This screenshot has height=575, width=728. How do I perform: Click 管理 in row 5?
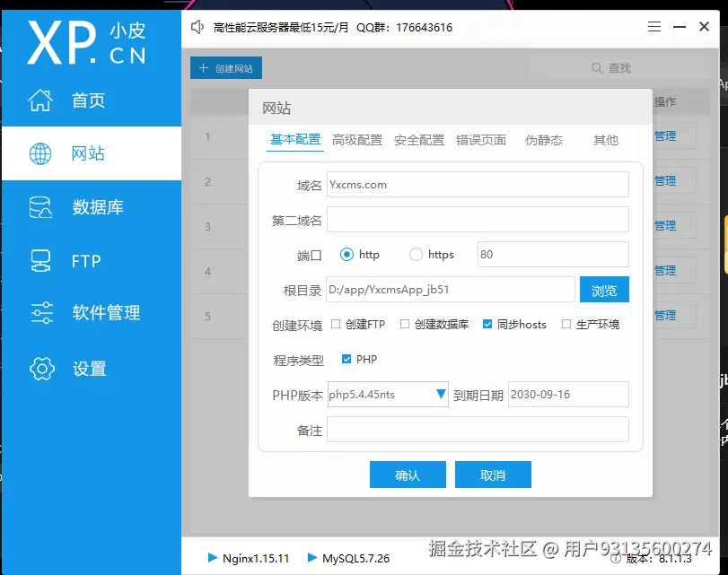(665, 316)
